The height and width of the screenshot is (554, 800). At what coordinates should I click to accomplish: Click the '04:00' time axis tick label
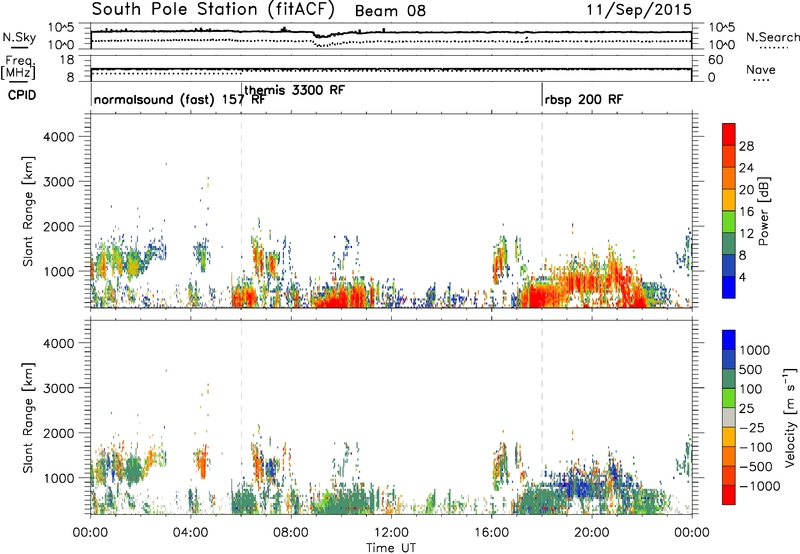191,533
